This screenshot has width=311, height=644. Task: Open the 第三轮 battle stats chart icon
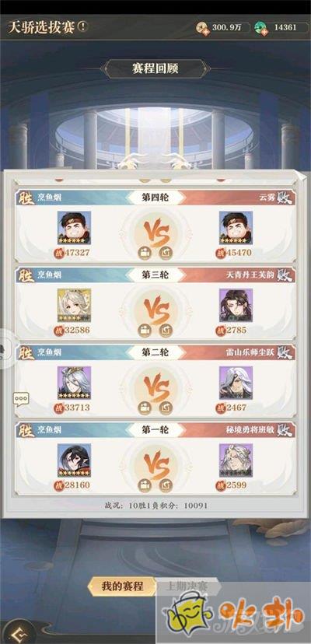(166, 330)
